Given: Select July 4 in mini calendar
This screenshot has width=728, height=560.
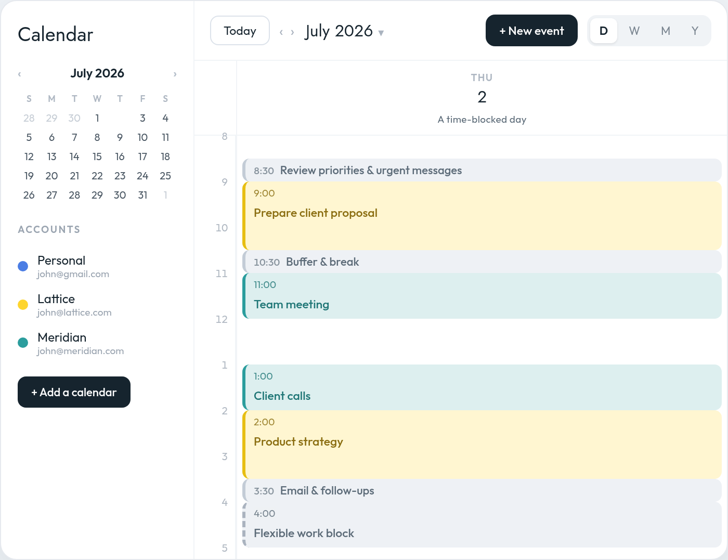Looking at the screenshot, I should (x=165, y=118).
